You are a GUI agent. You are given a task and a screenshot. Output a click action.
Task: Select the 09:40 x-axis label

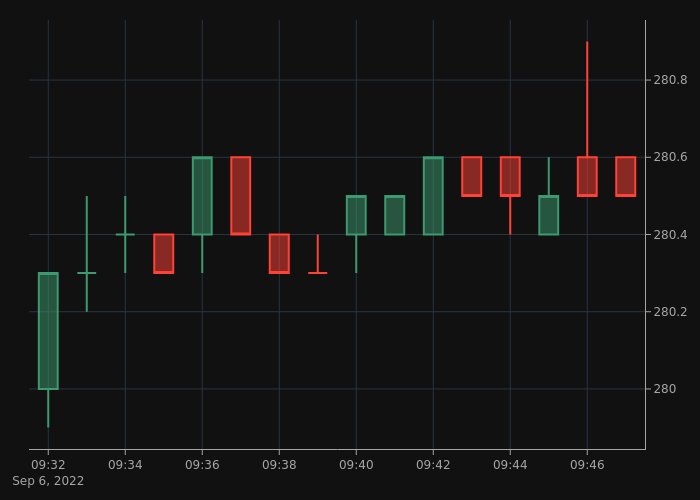pyautogui.click(x=356, y=465)
